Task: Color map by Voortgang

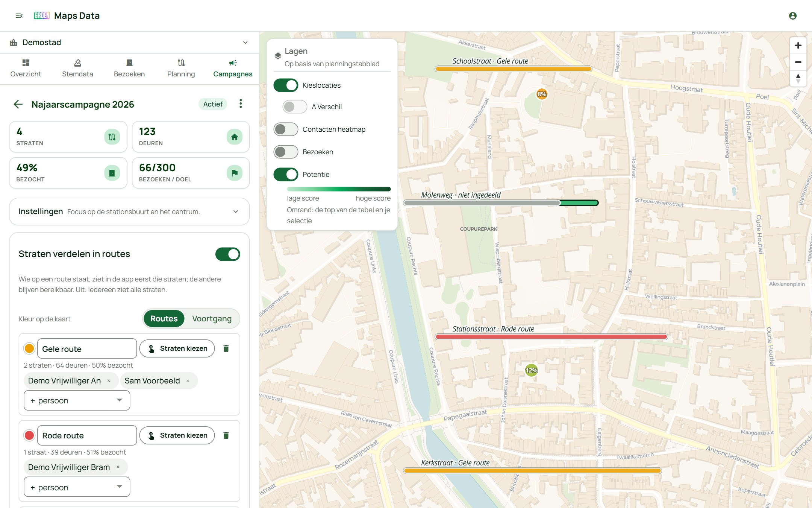Action: click(x=212, y=319)
